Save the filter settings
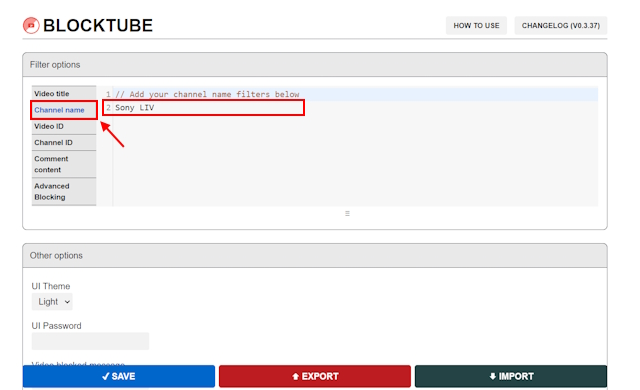The image size is (640, 390). (x=119, y=376)
